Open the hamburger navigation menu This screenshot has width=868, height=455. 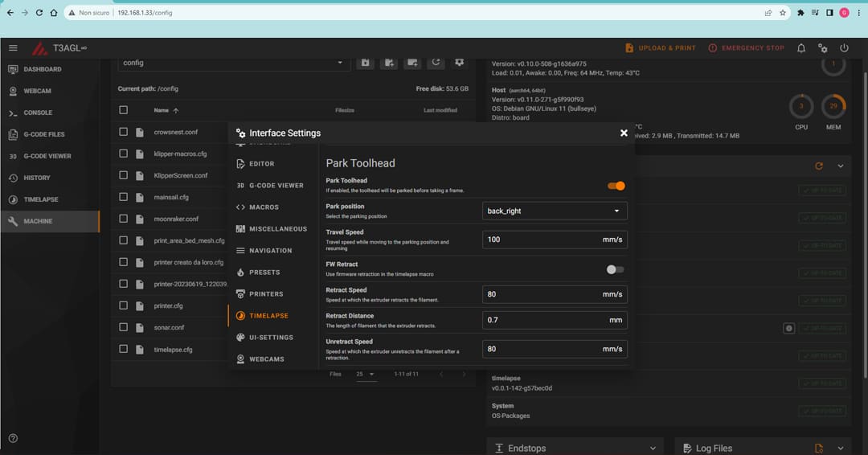pos(13,48)
